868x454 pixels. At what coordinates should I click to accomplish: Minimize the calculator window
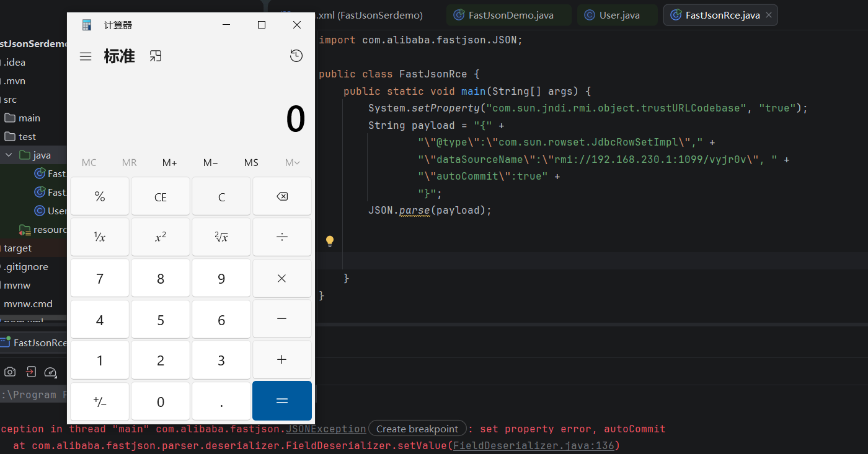pos(226,25)
